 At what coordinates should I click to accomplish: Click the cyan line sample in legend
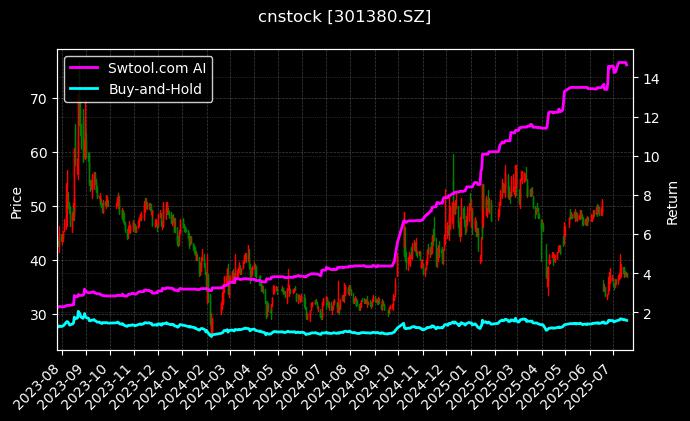tap(85, 89)
